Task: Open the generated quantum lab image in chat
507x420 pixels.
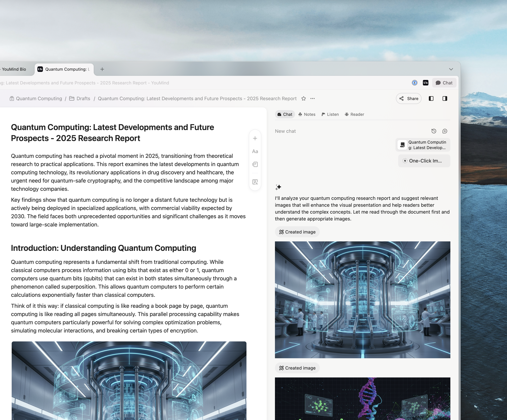Action: click(x=362, y=300)
